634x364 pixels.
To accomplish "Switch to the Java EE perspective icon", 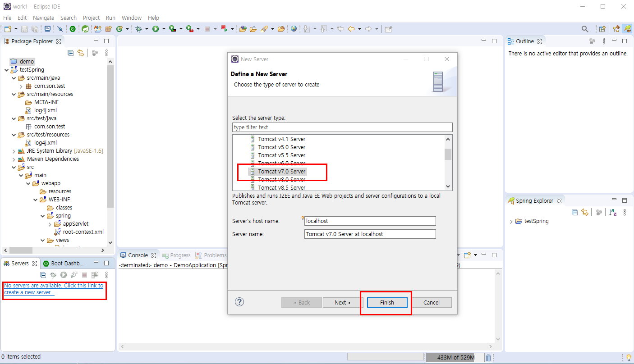I will pos(616,29).
